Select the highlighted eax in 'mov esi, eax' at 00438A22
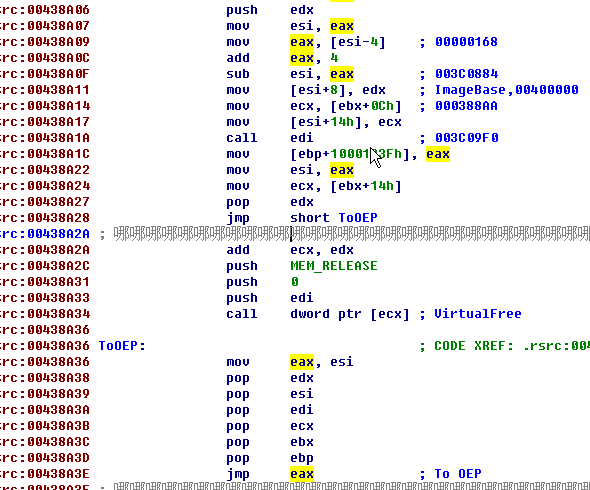590x490 pixels. [x=342, y=170]
